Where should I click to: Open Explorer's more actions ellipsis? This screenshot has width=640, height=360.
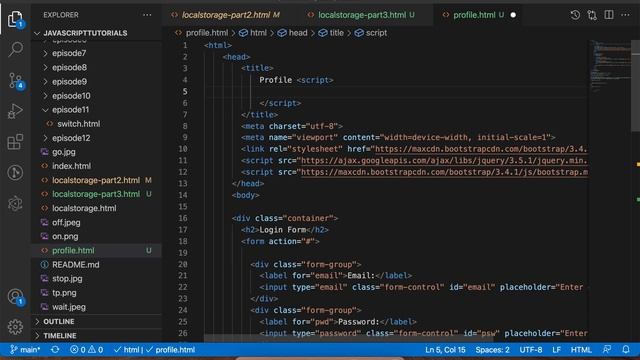(x=147, y=15)
